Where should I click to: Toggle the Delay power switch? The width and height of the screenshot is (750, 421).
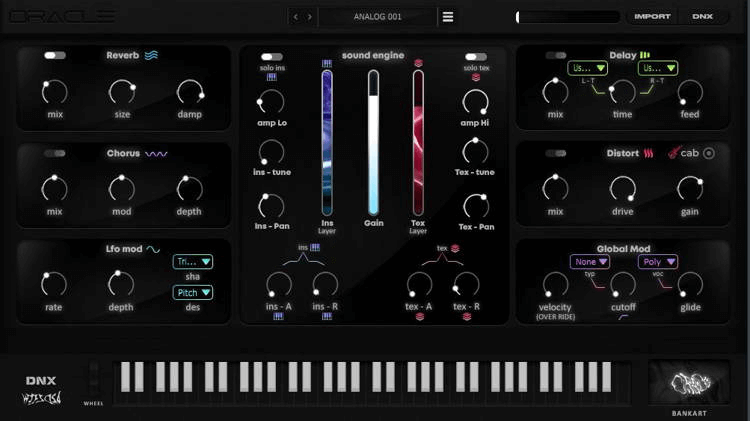coord(556,55)
